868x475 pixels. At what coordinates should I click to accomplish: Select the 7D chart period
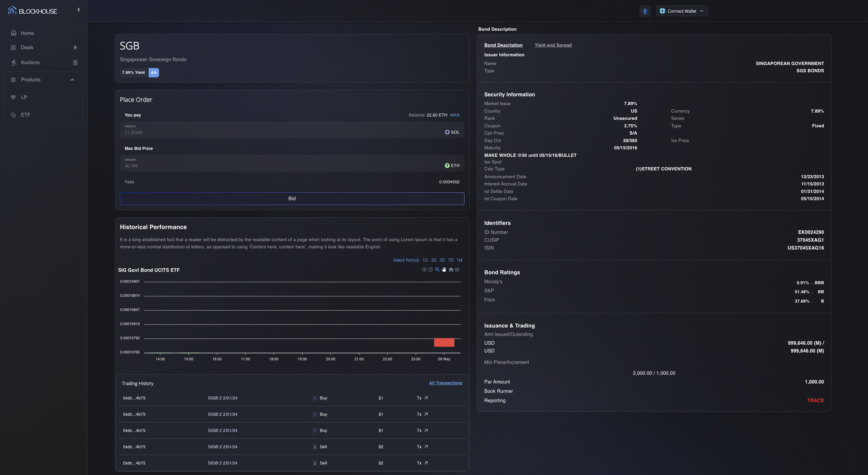tap(451, 260)
